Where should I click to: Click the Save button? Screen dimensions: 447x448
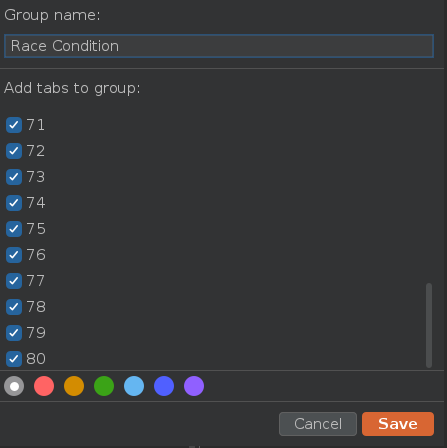[x=398, y=424]
